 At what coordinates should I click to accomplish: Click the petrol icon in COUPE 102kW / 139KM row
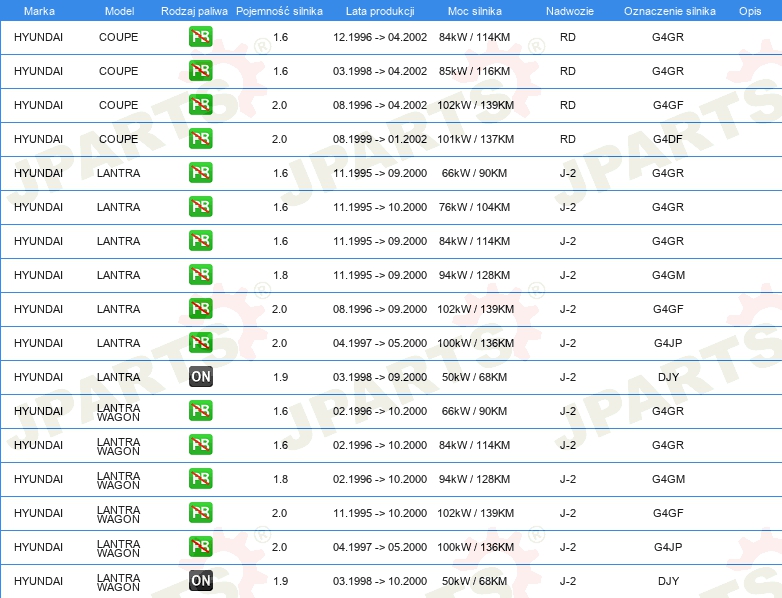200,105
